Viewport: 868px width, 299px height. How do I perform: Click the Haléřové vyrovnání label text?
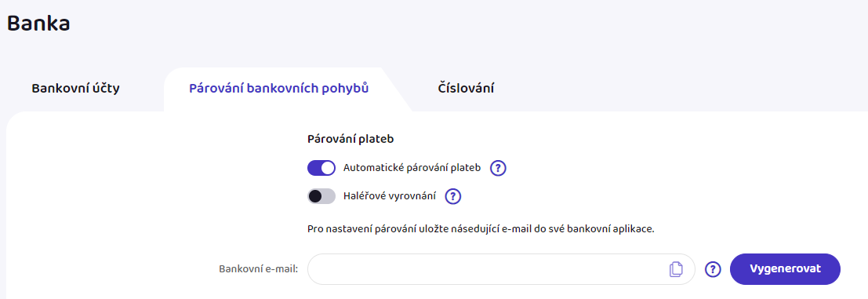pos(390,195)
